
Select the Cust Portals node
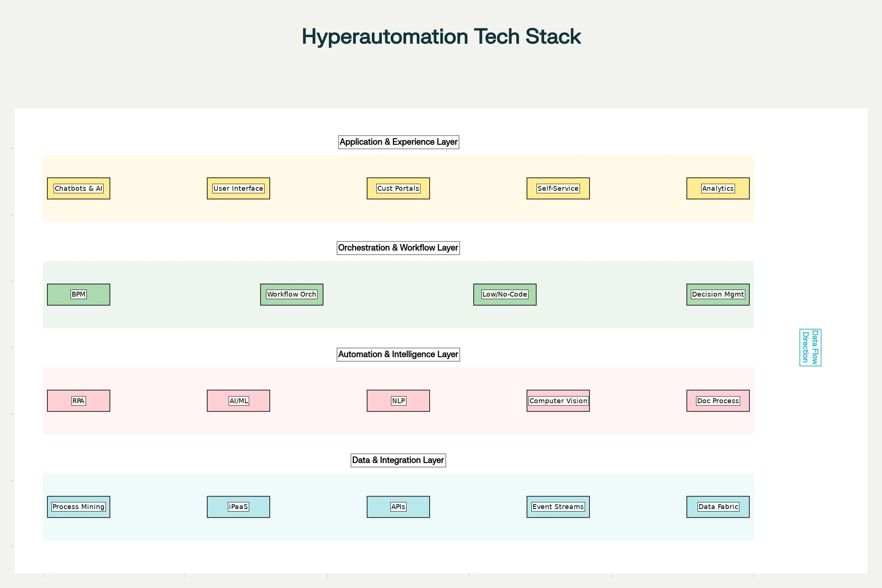(x=398, y=188)
